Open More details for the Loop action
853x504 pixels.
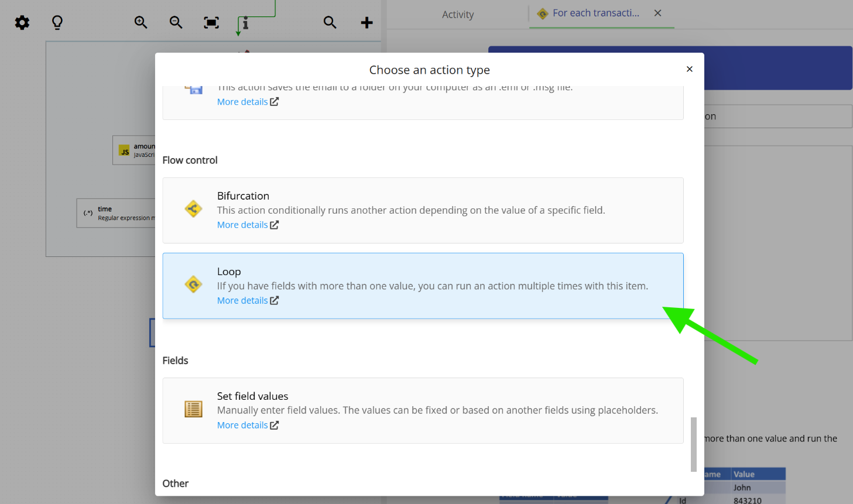coord(243,300)
